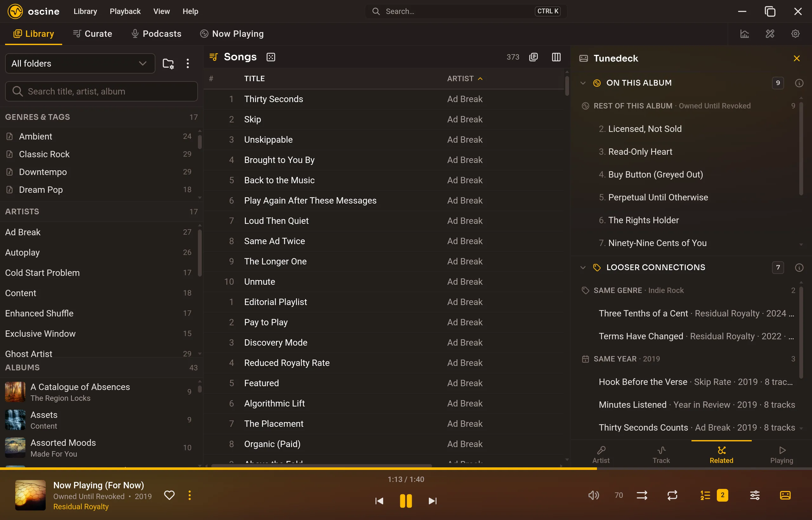Open the All folders dropdown

(80, 63)
